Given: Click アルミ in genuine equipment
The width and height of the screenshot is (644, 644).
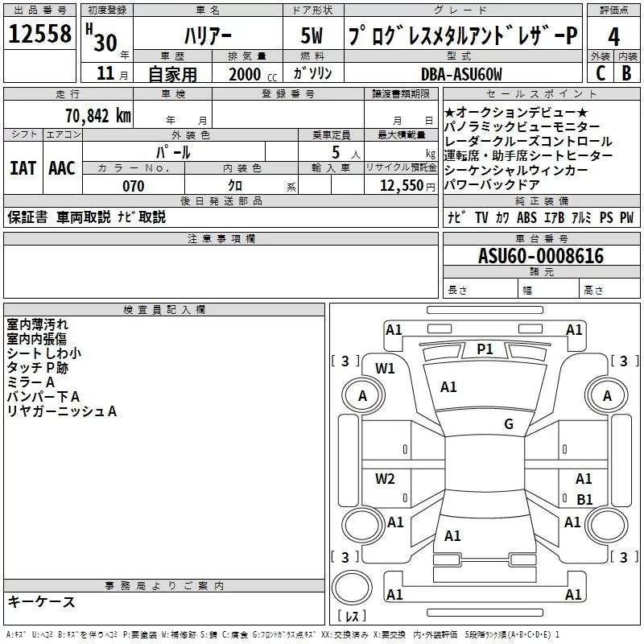Looking at the screenshot, I should pos(581,217).
